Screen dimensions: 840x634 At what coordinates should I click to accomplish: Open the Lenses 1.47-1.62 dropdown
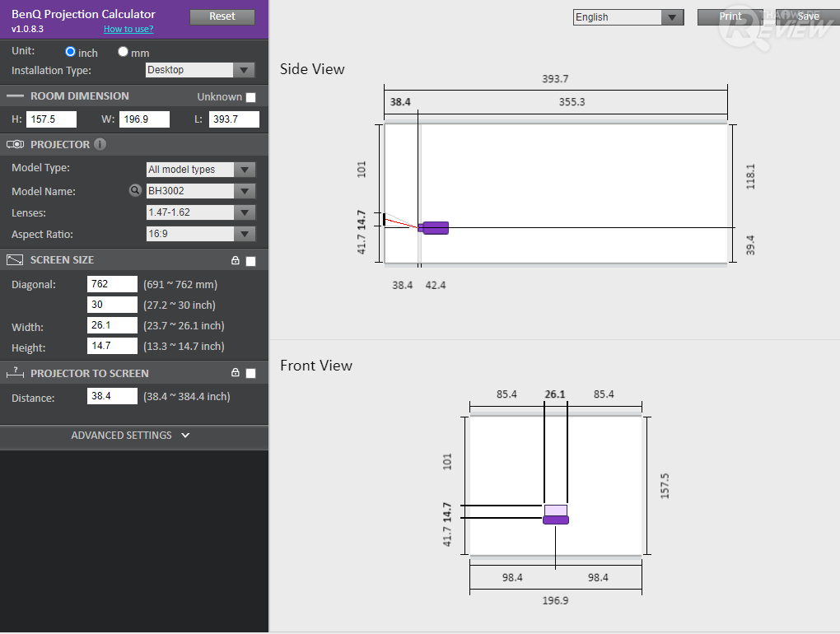(x=200, y=212)
